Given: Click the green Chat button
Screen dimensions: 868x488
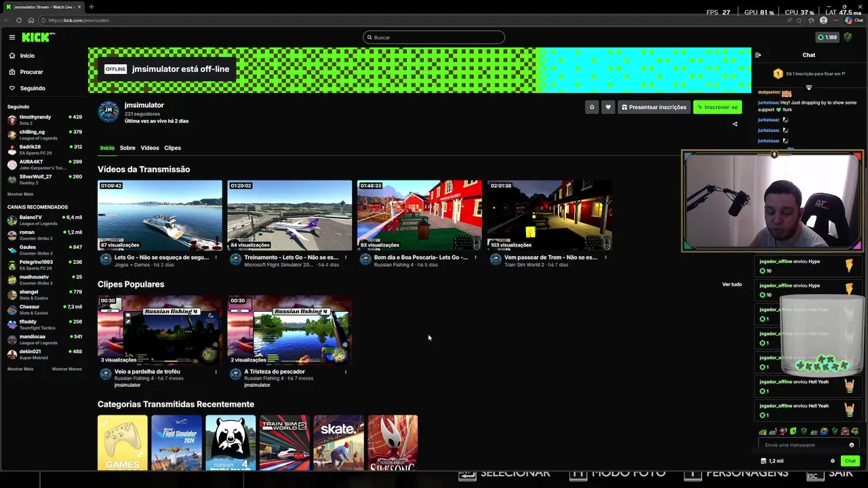Looking at the screenshot, I should [x=850, y=461].
